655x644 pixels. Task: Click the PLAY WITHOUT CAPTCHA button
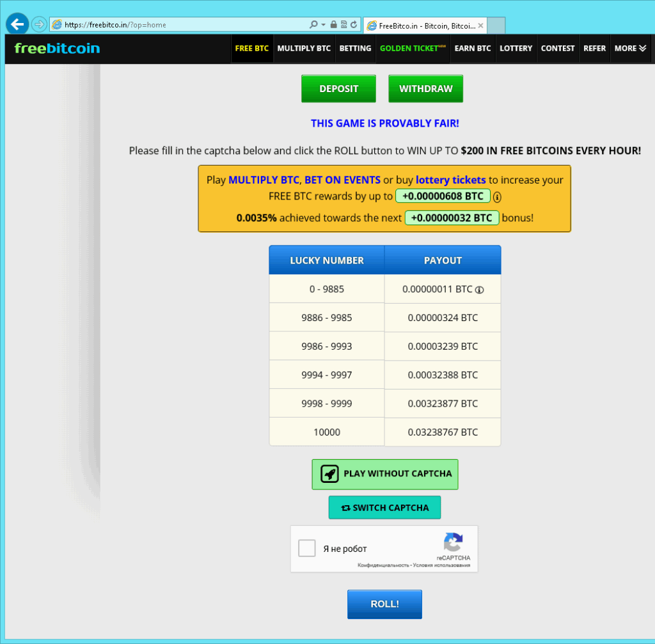[x=385, y=474]
